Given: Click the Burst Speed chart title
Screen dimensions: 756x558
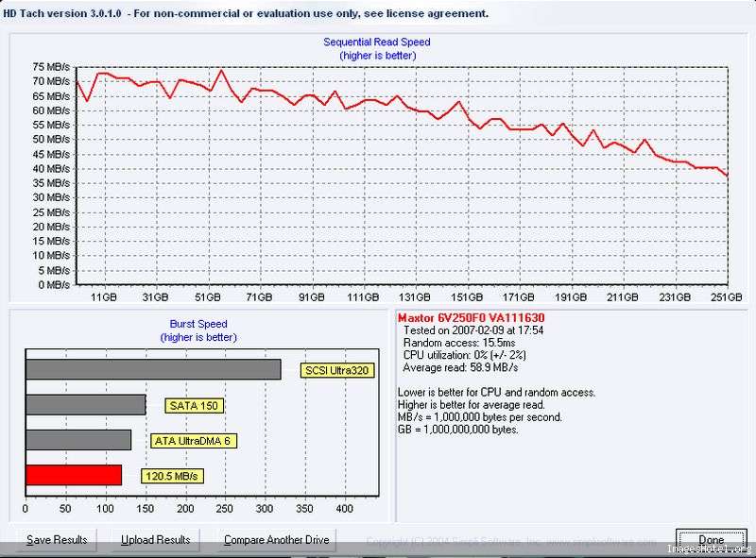Looking at the screenshot, I should [198, 324].
